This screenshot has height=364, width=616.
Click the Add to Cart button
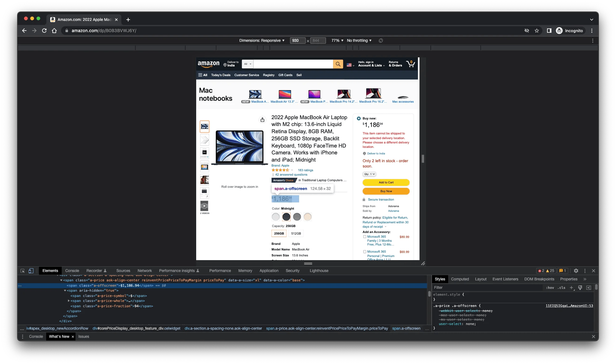point(386,182)
